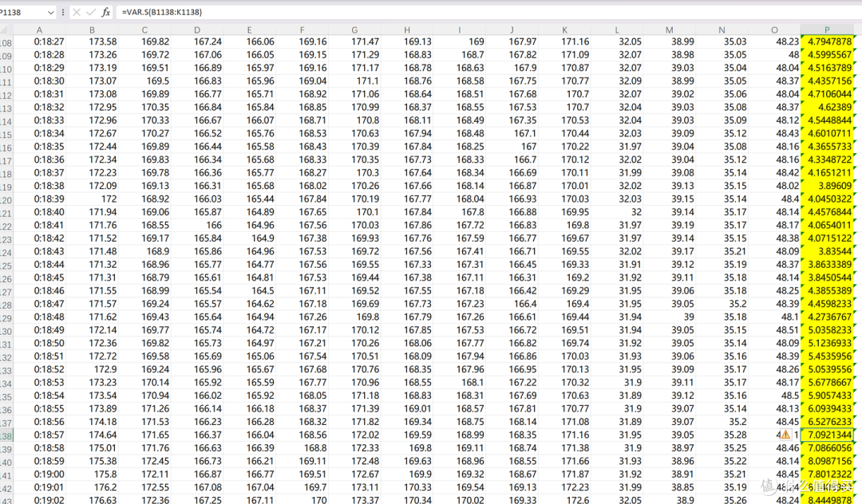The image size is (862, 504).
Task: Select column N header
Action: (x=722, y=30)
